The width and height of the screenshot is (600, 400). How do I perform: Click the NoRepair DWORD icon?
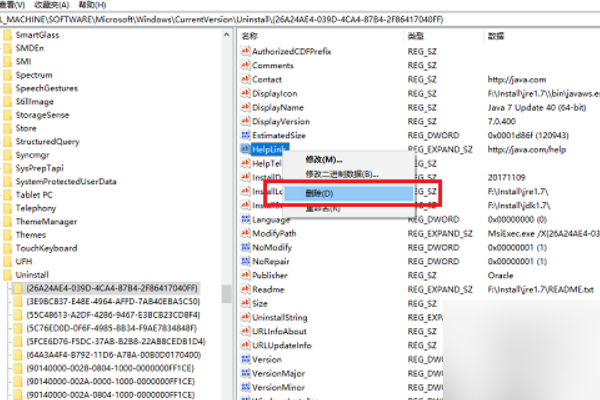click(x=245, y=261)
